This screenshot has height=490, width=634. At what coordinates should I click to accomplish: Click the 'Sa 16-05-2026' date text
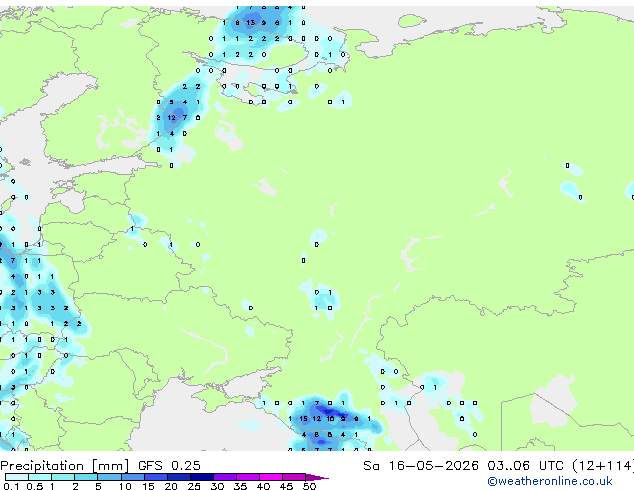point(421,466)
